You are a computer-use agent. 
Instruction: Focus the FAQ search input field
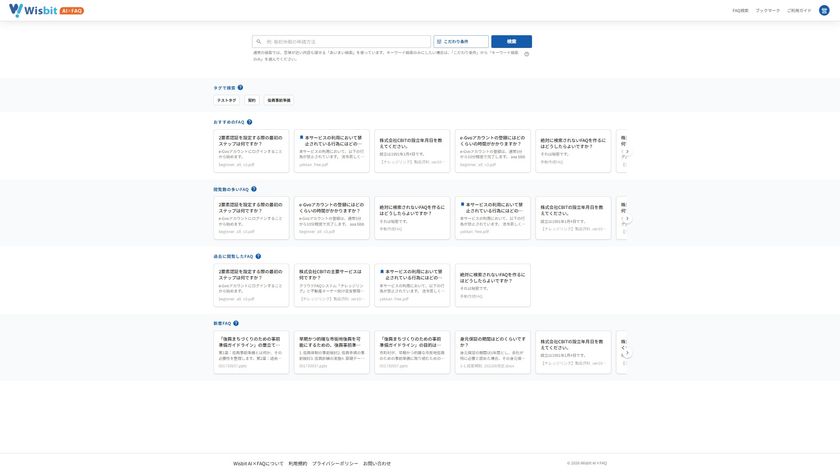341,41
